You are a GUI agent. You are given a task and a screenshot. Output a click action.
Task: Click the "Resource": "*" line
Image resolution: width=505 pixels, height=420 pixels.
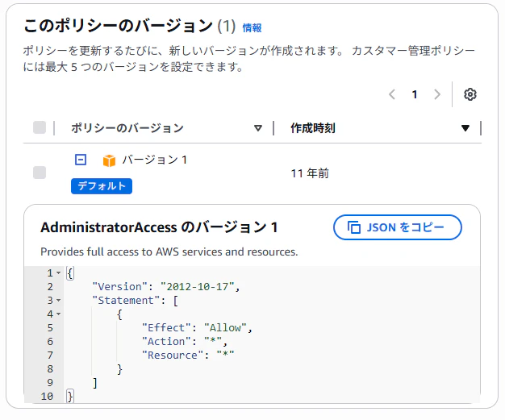click(188, 355)
